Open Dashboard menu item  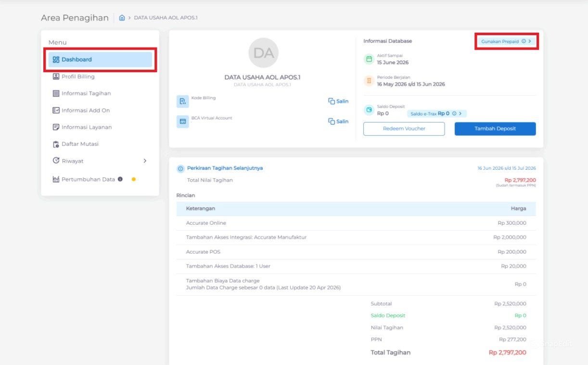(100, 60)
